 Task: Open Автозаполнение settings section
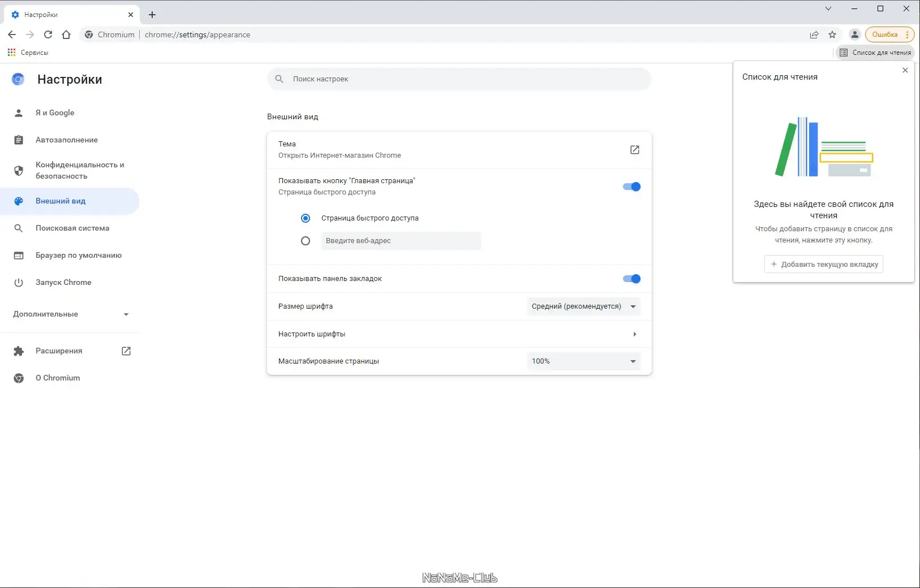coord(70,140)
